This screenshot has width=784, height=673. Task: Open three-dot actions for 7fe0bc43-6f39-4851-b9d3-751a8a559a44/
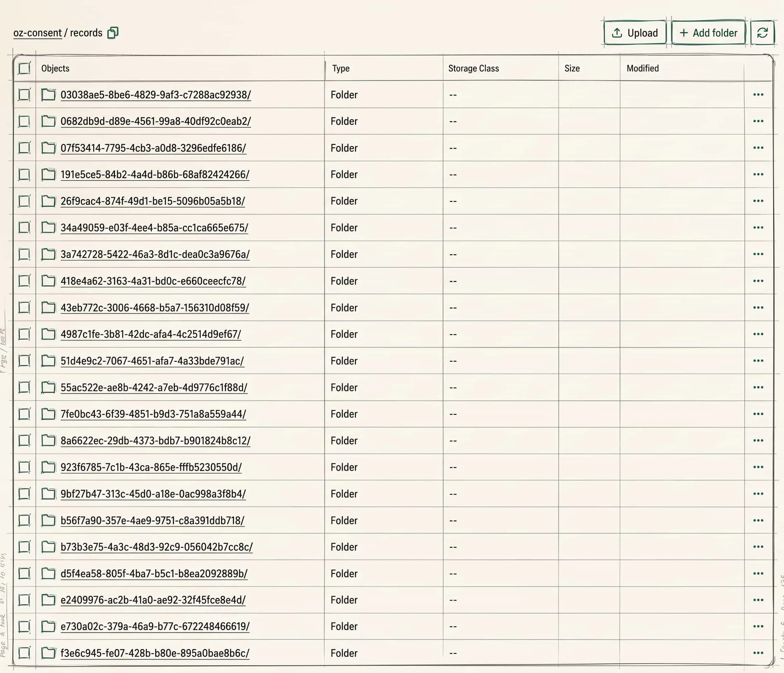(758, 414)
